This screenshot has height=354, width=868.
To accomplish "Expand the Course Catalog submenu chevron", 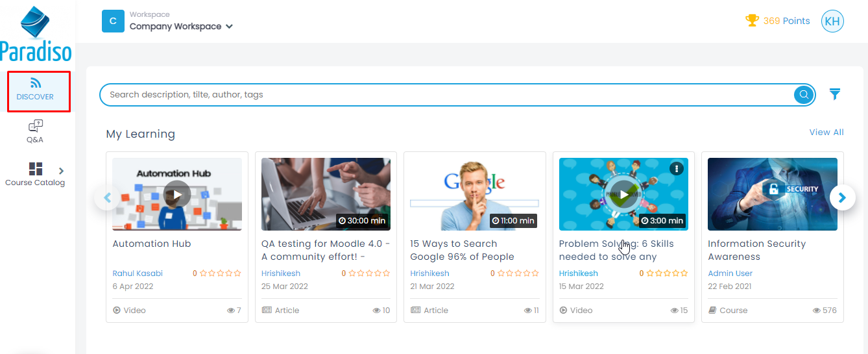I will click(62, 171).
